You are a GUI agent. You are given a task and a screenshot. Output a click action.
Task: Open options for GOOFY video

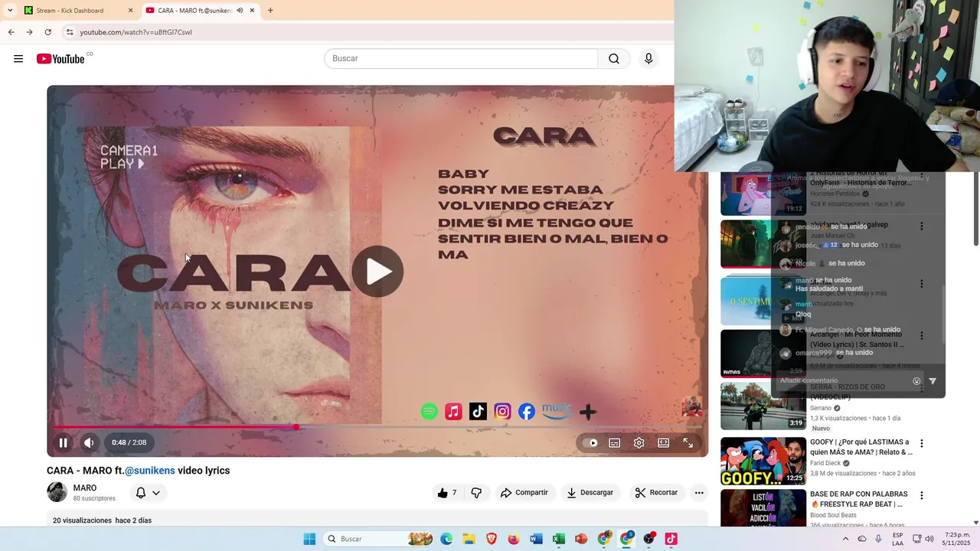pyautogui.click(x=922, y=444)
